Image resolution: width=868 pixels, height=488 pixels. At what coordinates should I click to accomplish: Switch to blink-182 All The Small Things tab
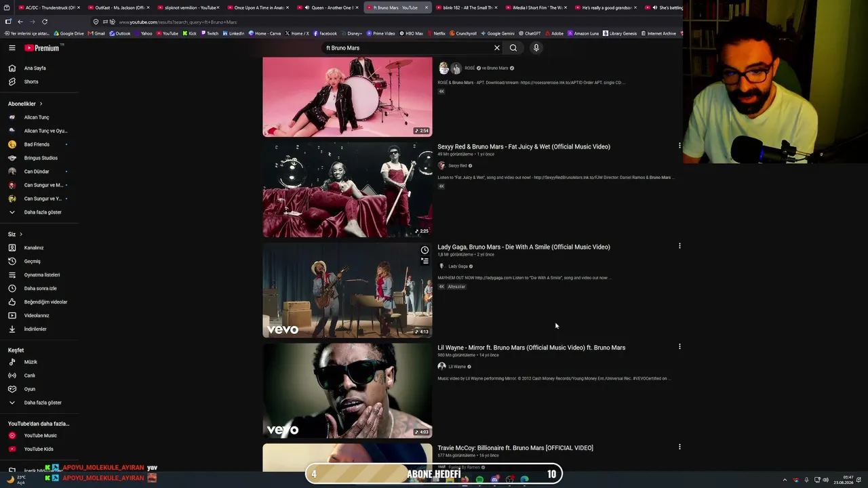(x=466, y=7)
